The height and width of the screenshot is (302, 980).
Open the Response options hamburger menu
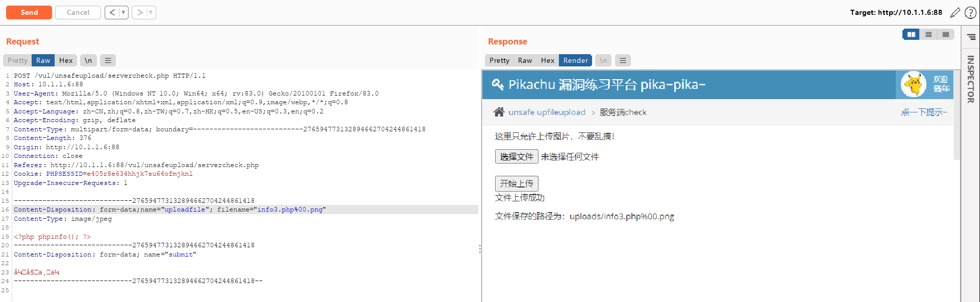point(623,60)
